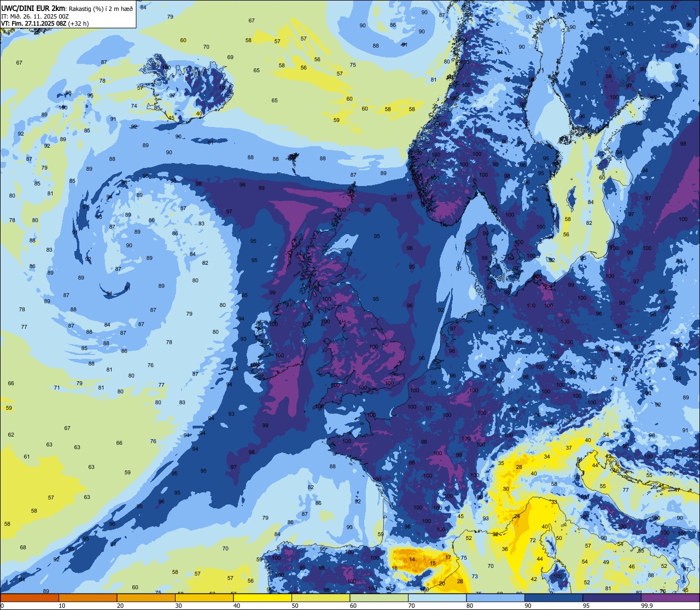This screenshot has width=700, height=610.
Task: Click the humidity value '72' on the map
Action: (x=533, y=541)
